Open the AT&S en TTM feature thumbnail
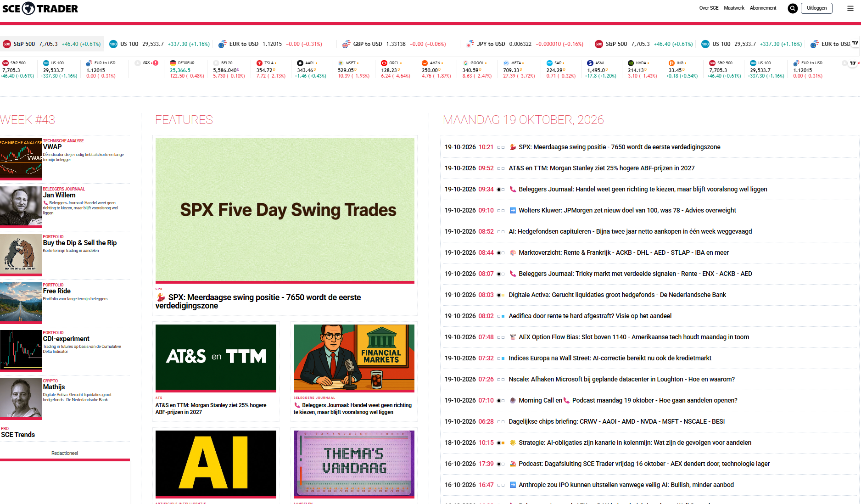The width and height of the screenshot is (861, 504). [x=216, y=358]
